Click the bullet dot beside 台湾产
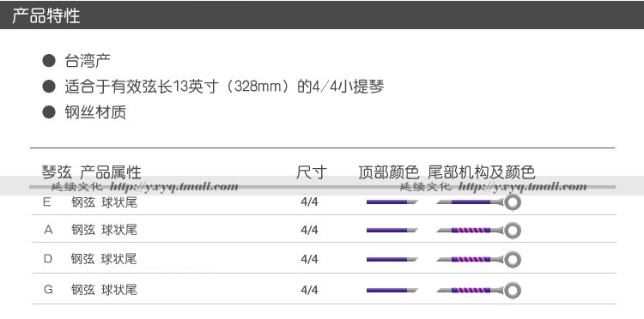The width and height of the screenshot is (644, 319). click(49, 61)
